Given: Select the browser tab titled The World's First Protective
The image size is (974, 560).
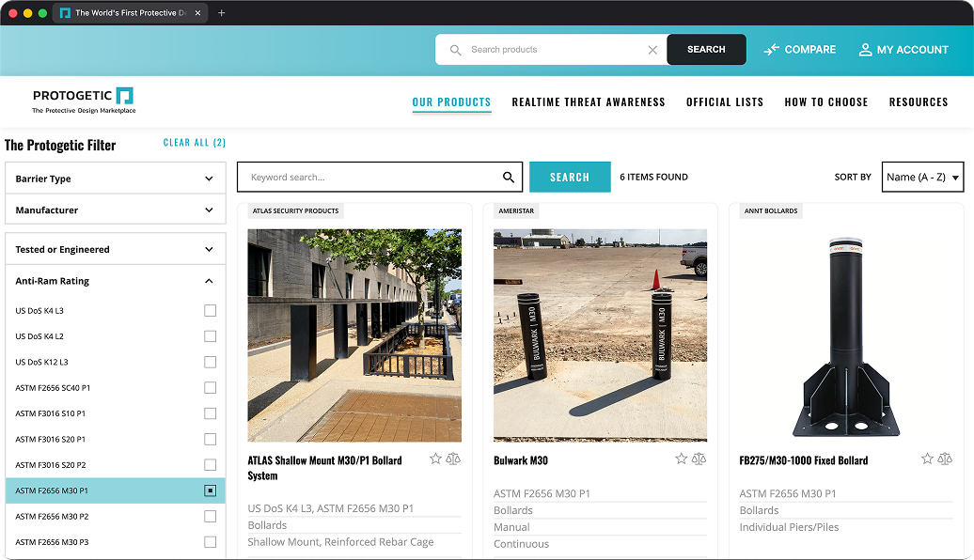Looking at the screenshot, I should point(131,13).
